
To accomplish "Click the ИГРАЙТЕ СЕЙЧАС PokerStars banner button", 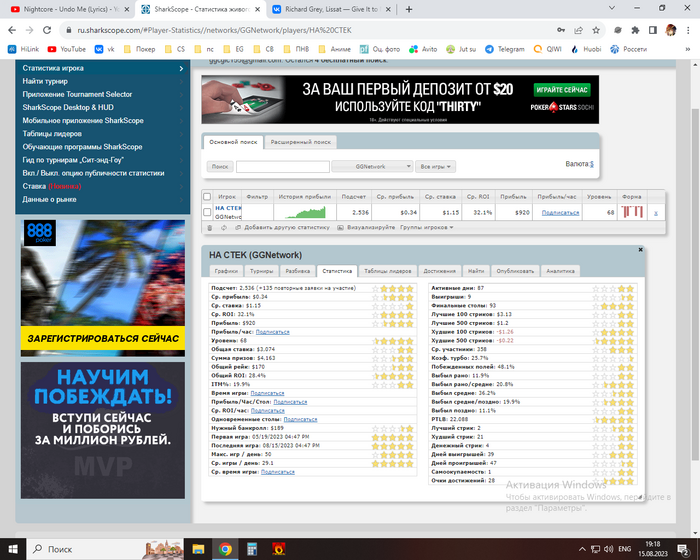I will pyautogui.click(x=562, y=90).
